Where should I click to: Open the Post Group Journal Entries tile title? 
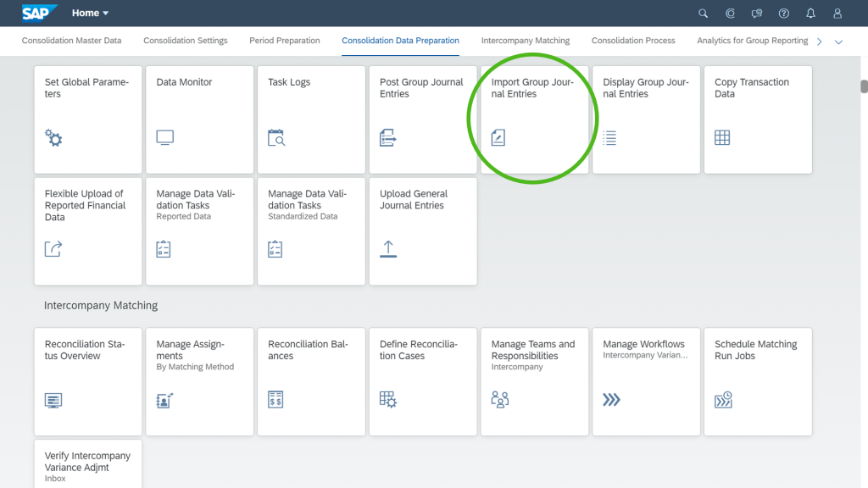(x=421, y=88)
